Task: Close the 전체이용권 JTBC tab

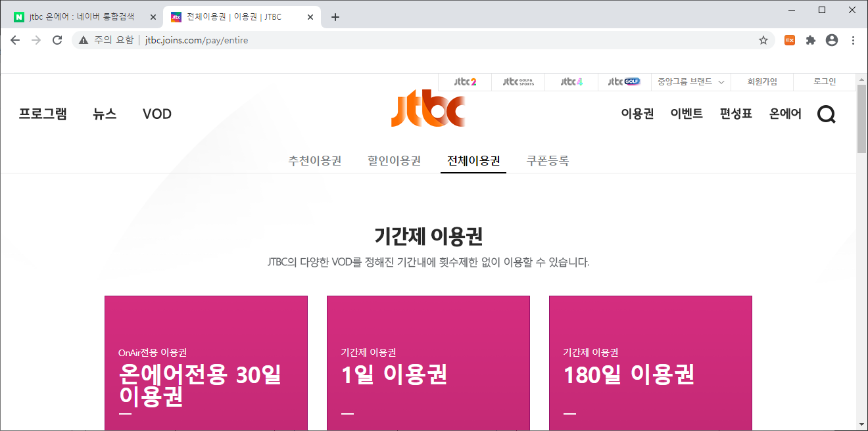Action: (x=310, y=17)
